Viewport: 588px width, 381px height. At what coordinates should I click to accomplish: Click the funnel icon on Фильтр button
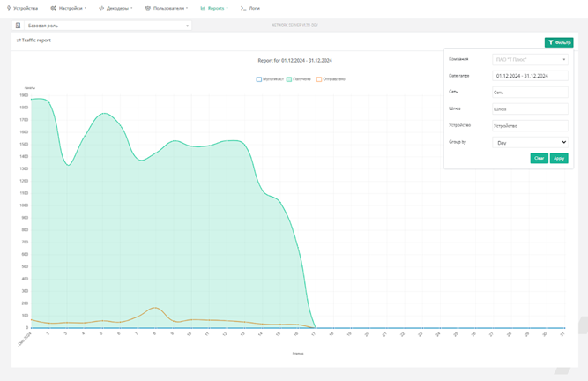550,42
